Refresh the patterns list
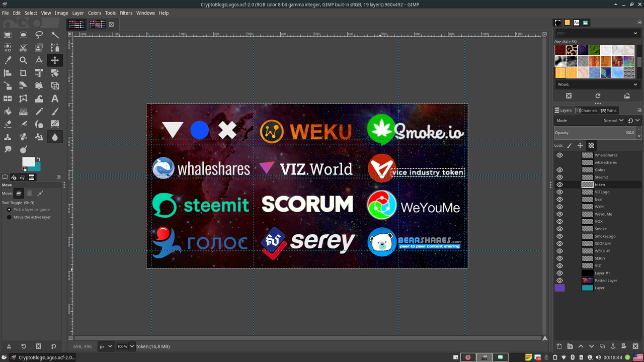This screenshot has height=362, width=644. [598, 96]
